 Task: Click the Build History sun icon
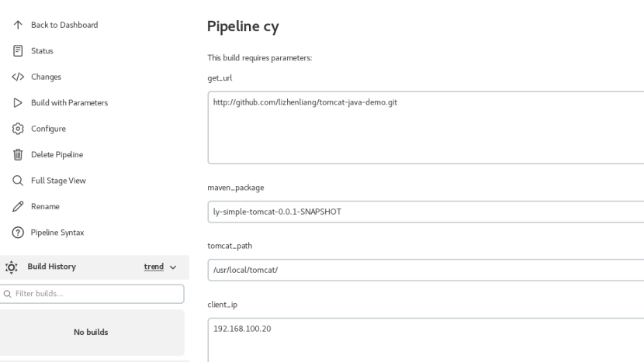(x=11, y=267)
